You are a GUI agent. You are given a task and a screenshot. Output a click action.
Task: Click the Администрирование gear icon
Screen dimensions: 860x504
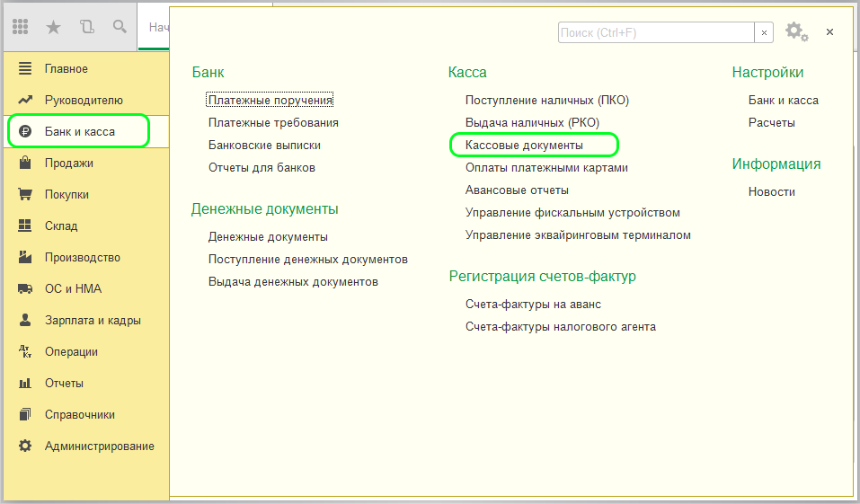[25, 447]
